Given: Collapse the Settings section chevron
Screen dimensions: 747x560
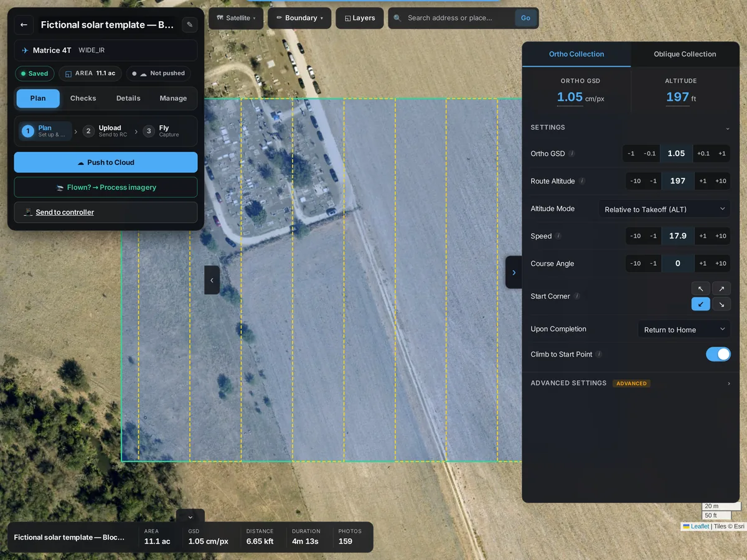Looking at the screenshot, I should pyautogui.click(x=728, y=128).
